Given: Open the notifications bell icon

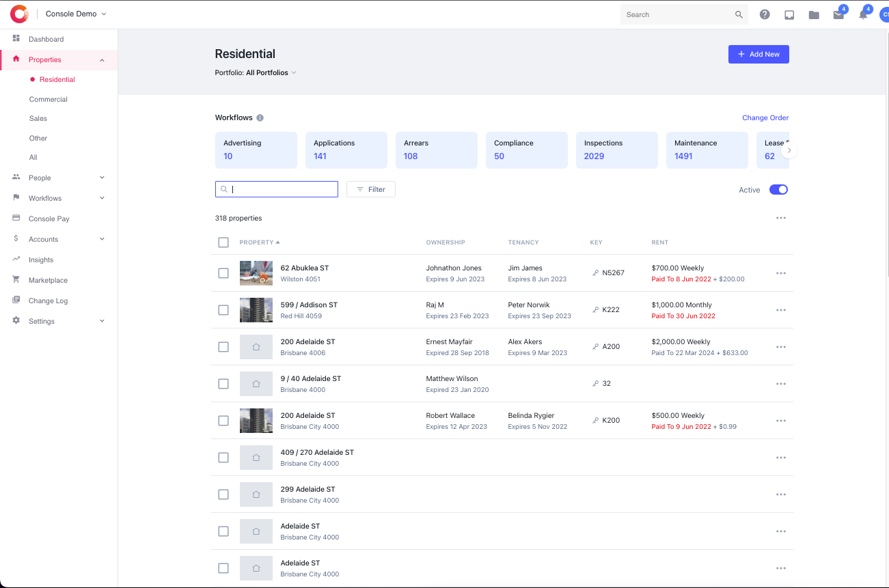Looking at the screenshot, I should click(x=863, y=15).
